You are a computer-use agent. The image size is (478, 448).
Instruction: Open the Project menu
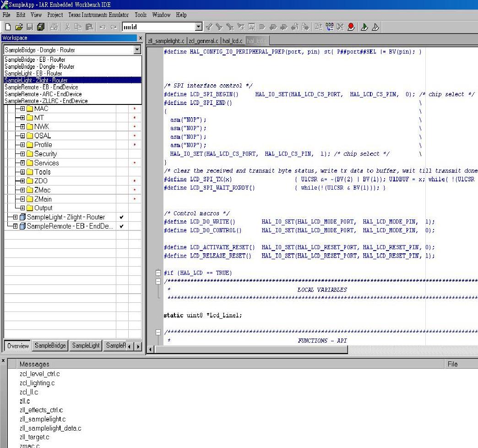click(55, 15)
